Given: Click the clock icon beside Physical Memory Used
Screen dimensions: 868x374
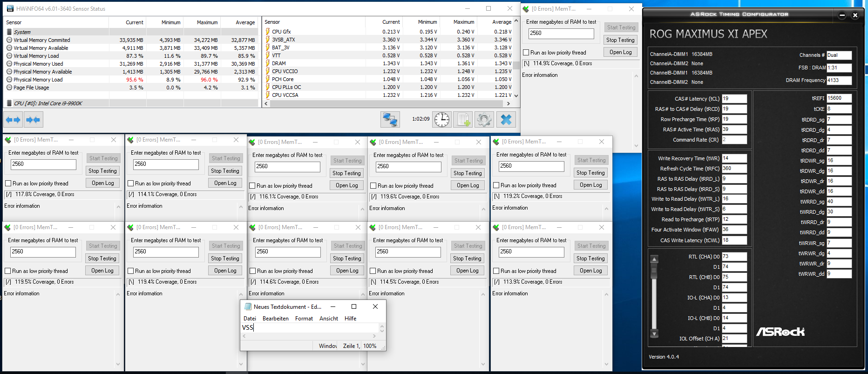Looking at the screenshot, I should (x=9, y=64).
